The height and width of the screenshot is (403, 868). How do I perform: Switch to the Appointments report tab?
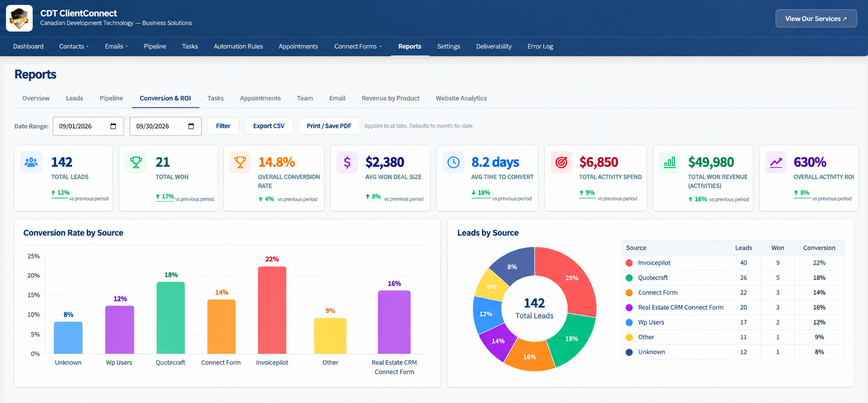click(260, 98)
